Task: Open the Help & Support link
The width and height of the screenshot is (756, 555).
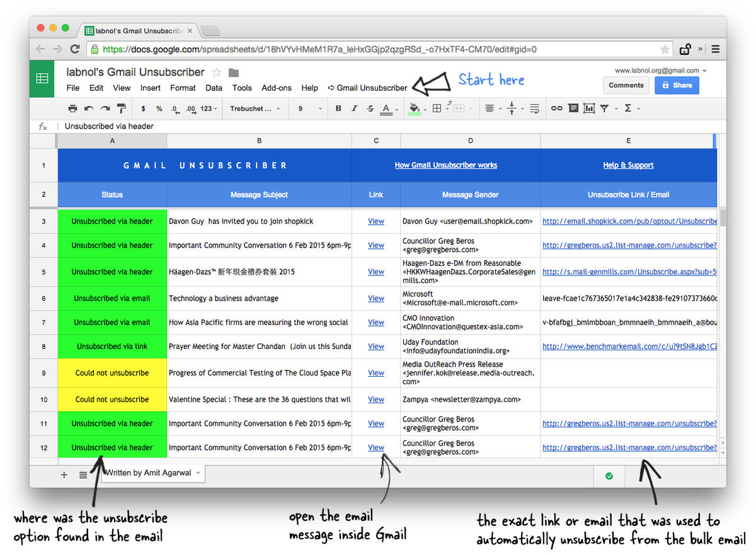Action: (x=628, y=165)
